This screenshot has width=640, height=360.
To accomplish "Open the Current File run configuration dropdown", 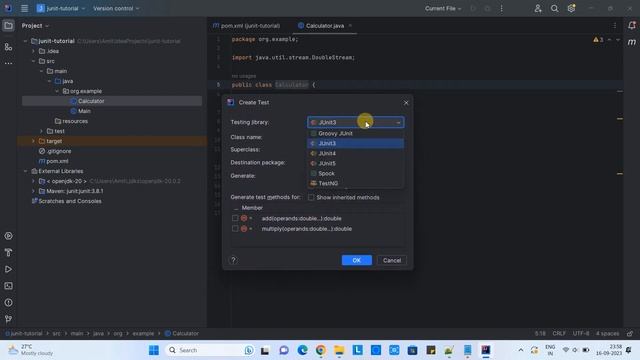I will click(443, 8).
